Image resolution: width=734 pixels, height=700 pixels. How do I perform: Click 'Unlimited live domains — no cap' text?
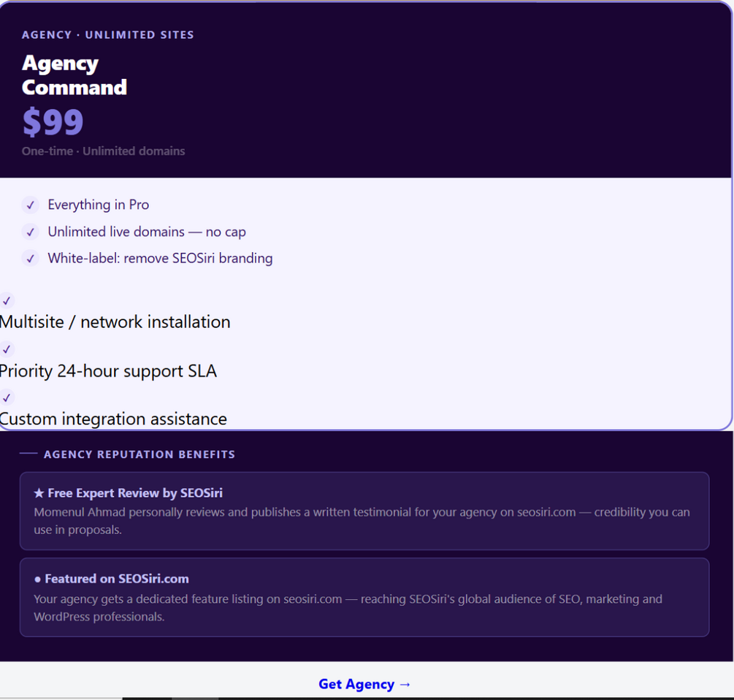coord(147,232)
